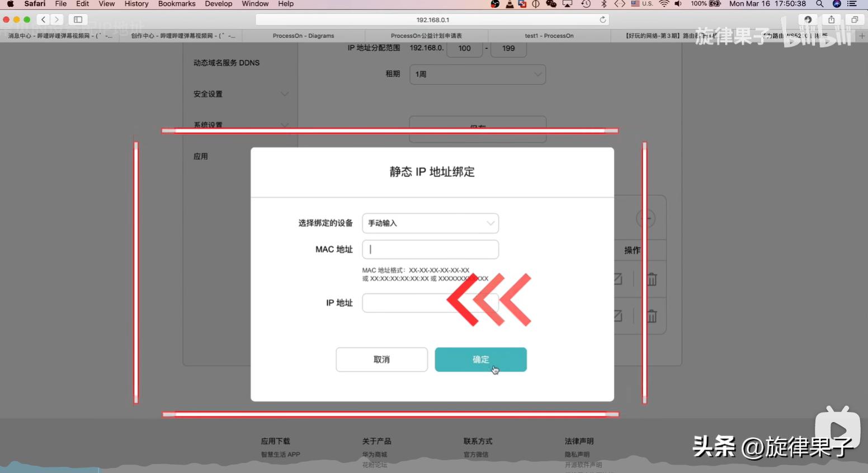Go forward with Safari's forward arrow
The width and height of the screenshot is (868, 473).
[57, 20]
